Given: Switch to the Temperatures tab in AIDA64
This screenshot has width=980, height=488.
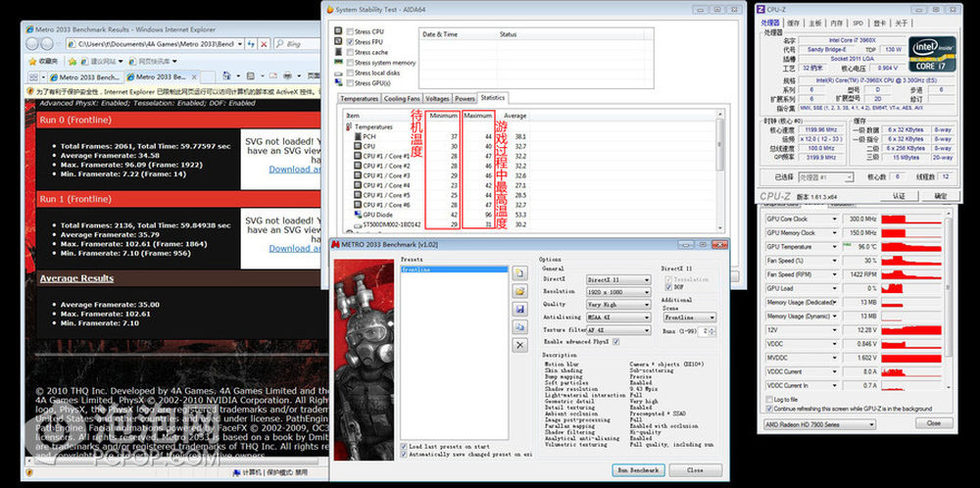Looking at the screenshot, I should point(360,99).
